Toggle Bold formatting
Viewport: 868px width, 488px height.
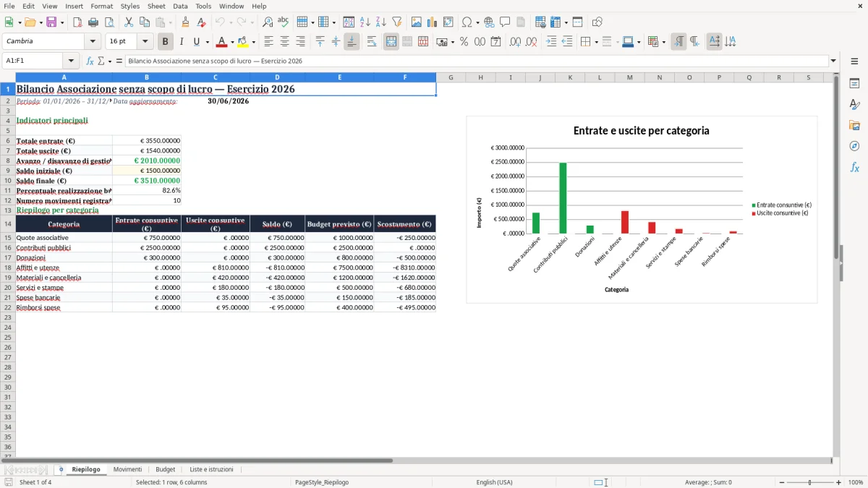166,42
